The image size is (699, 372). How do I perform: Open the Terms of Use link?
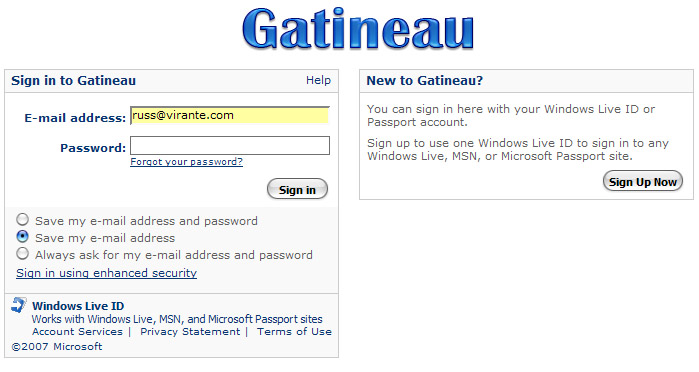click(x=294, y=331)
